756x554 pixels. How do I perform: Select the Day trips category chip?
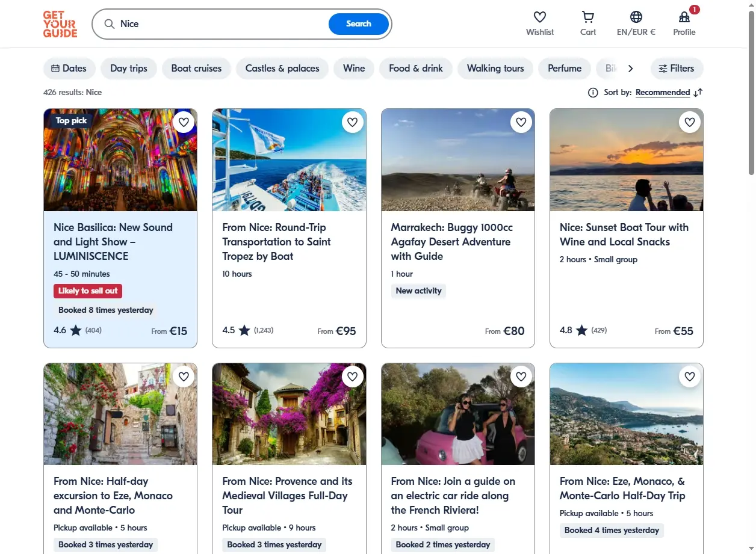(129, 69)
